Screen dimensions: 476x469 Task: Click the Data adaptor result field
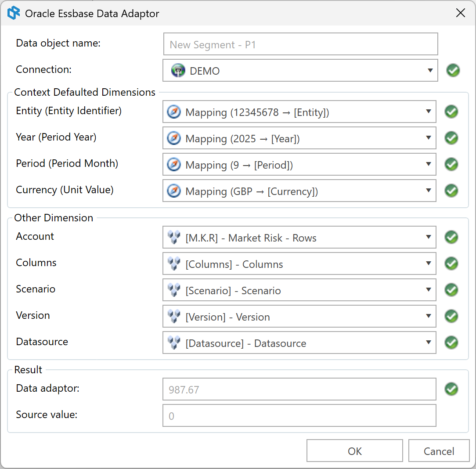click(299, 390)
